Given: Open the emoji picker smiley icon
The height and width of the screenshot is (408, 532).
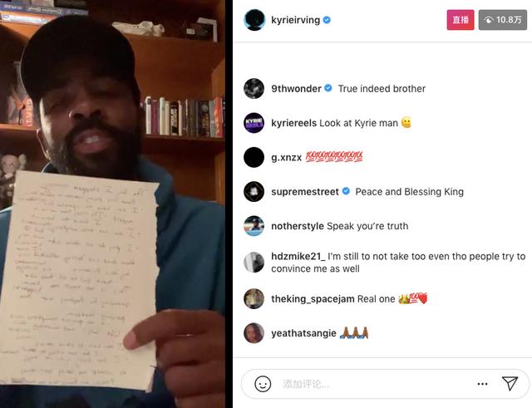Looking at the screenshot, I should point(263,384).
